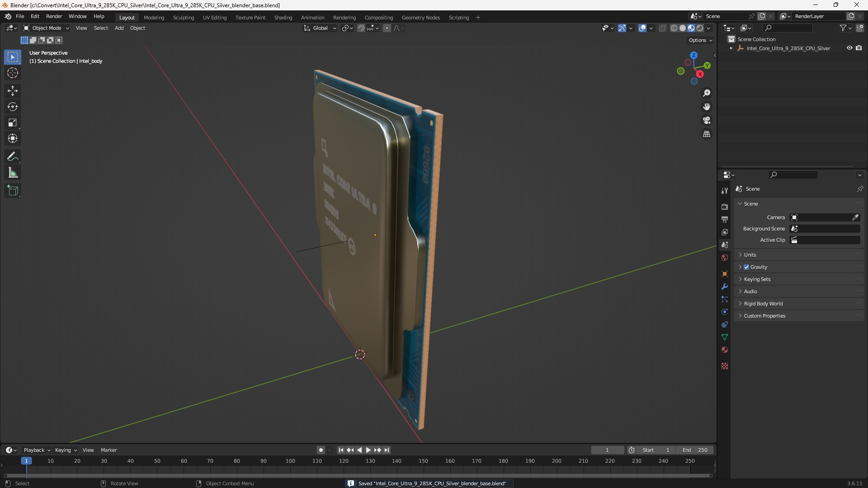Open the Particles properties tab
868x488 pixels.
[x=725, y=299]
